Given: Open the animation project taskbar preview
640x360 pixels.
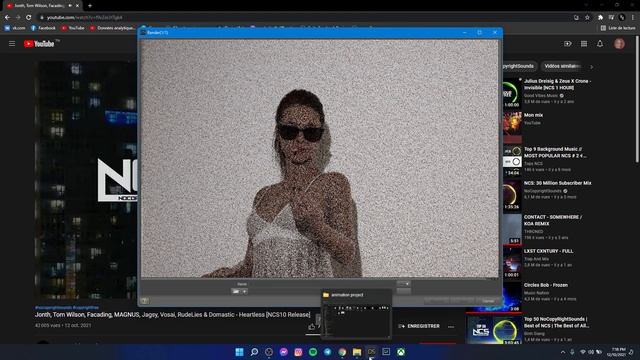Looking at the screenshot, I should pos(356,315).
